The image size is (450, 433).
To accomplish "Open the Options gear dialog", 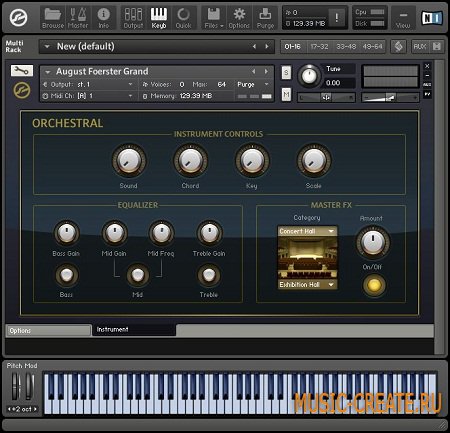I will (239, 18).
